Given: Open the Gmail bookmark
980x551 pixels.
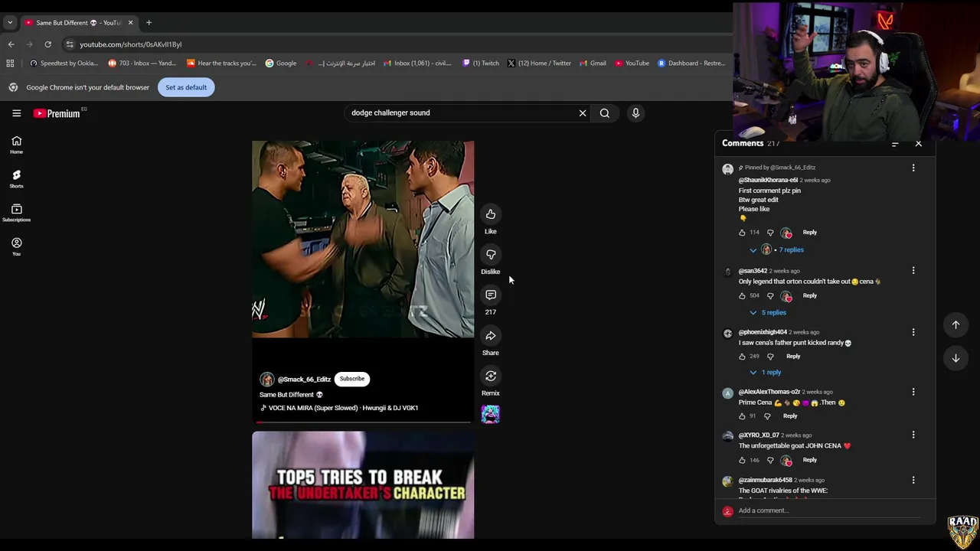Looking at the screenshot, I should pyautogui.click(x=593, y=64).
